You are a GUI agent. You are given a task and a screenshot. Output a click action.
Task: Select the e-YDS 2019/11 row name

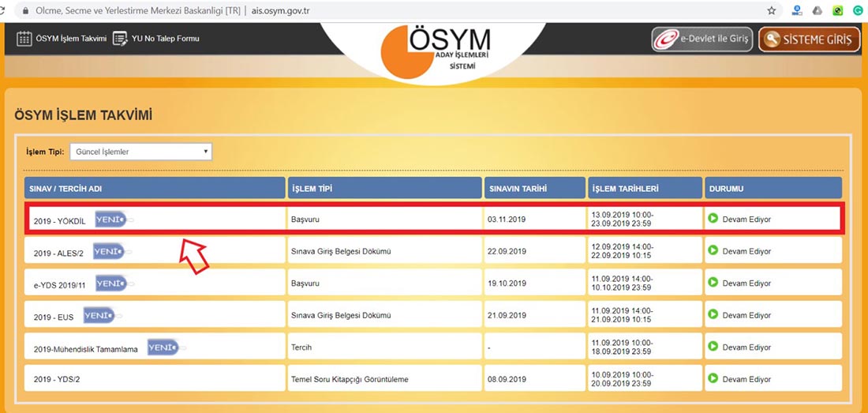click(60, 284)
